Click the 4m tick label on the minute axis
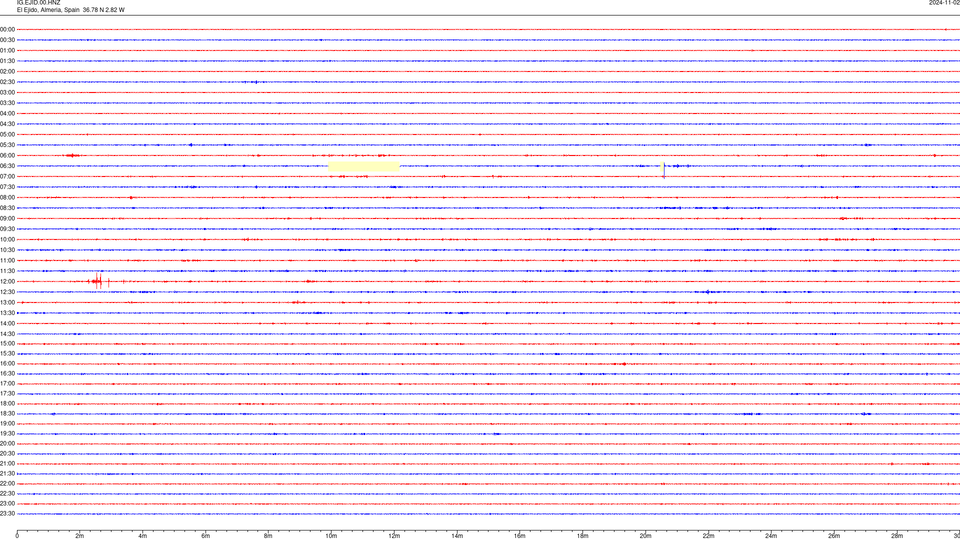The image size is (960, 540). pyautogui.click(x=143, y=536)
